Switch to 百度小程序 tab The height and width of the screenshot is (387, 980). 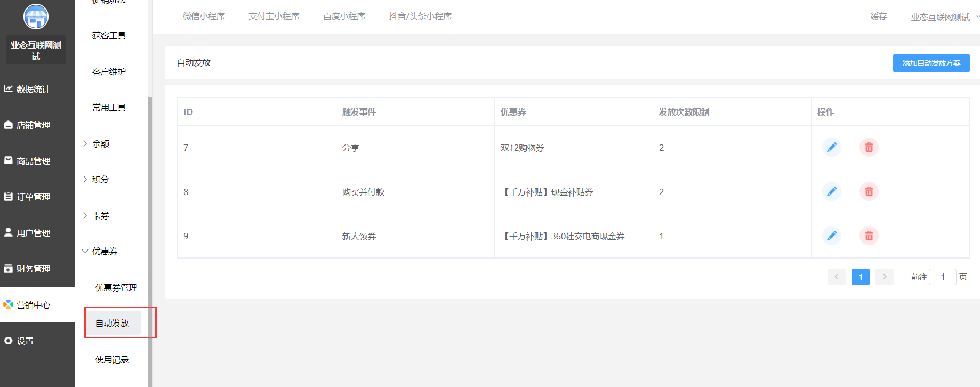pyautogui.click(x=344, y=17)
